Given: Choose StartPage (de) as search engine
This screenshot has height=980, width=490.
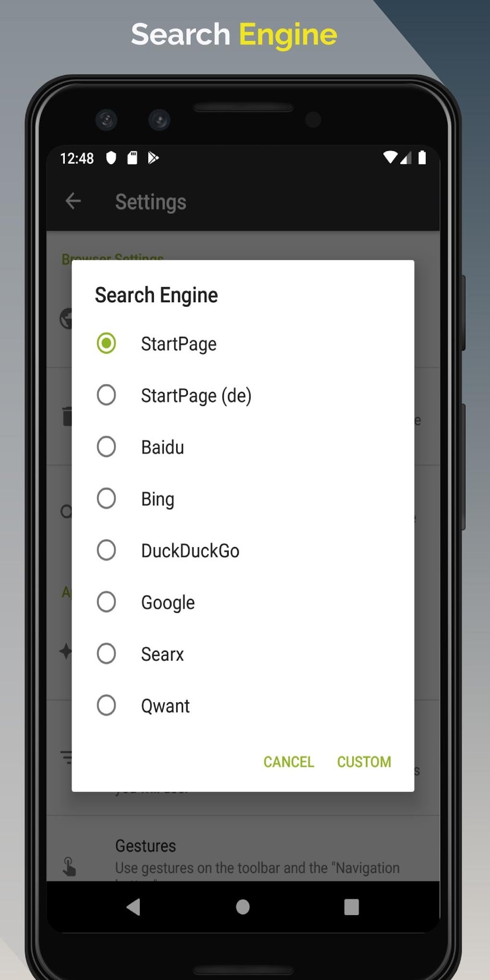Looking at the screenshot, I should click(x=106, y=395).
